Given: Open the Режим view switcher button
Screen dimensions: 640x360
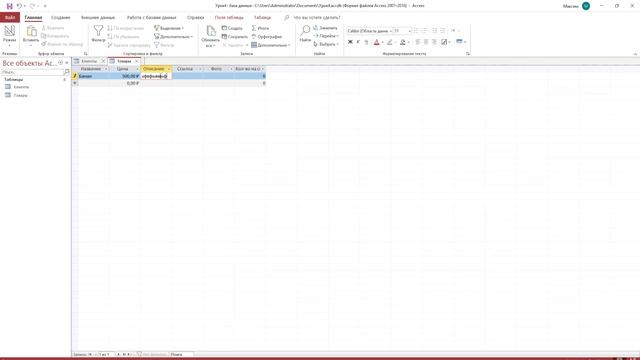Looking at the screenshot, I should [x=9, y=35].
